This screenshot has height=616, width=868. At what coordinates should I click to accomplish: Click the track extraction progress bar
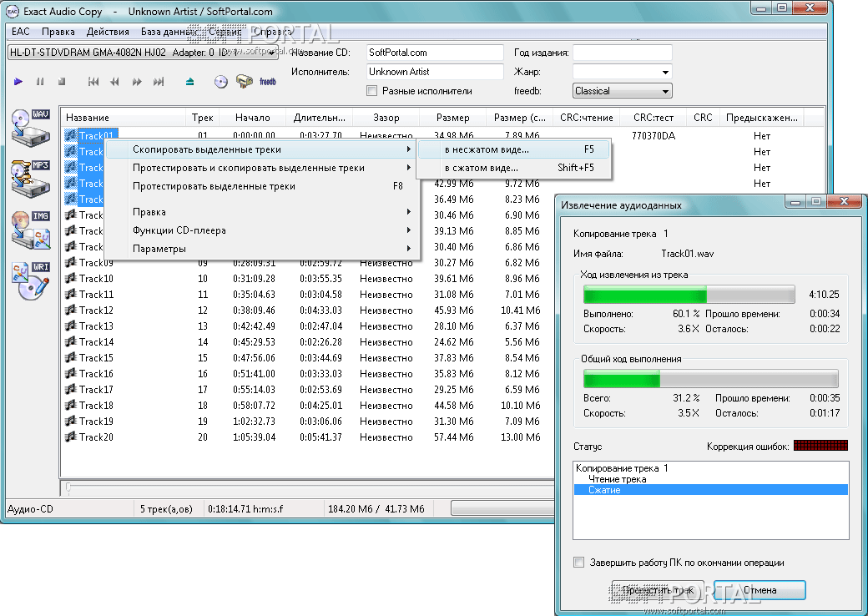click(x=689, y=295)
